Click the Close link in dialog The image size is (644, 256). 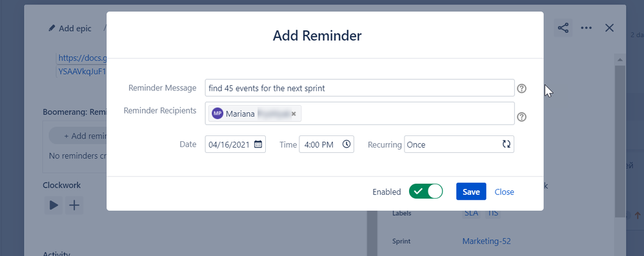pyautogui.click(x=505, y=192)
